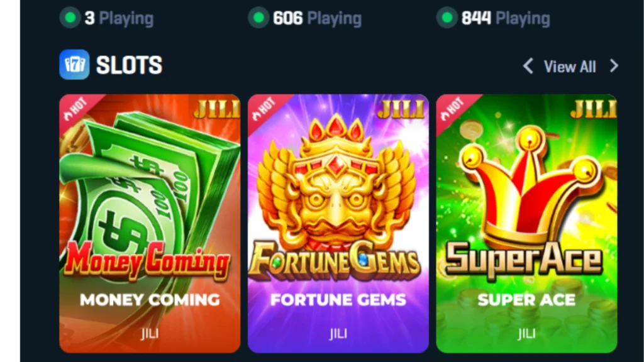Click the JILI logo on Fortune Gems card

(x=401, y=109)
